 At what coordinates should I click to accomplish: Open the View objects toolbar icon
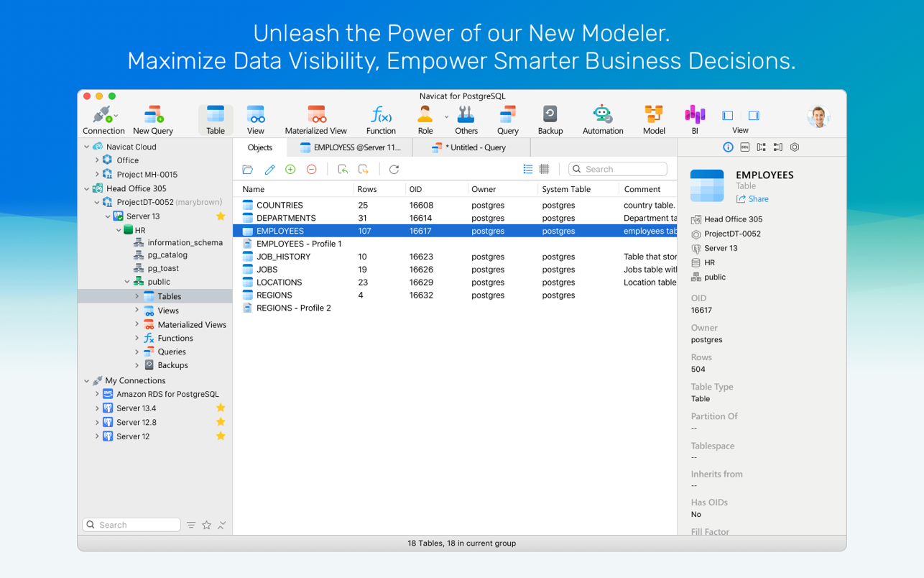(256, 120)
